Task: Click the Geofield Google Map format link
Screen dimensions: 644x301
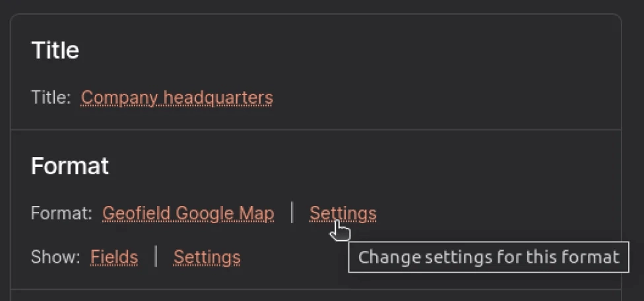Action: [x=188, y=213]
